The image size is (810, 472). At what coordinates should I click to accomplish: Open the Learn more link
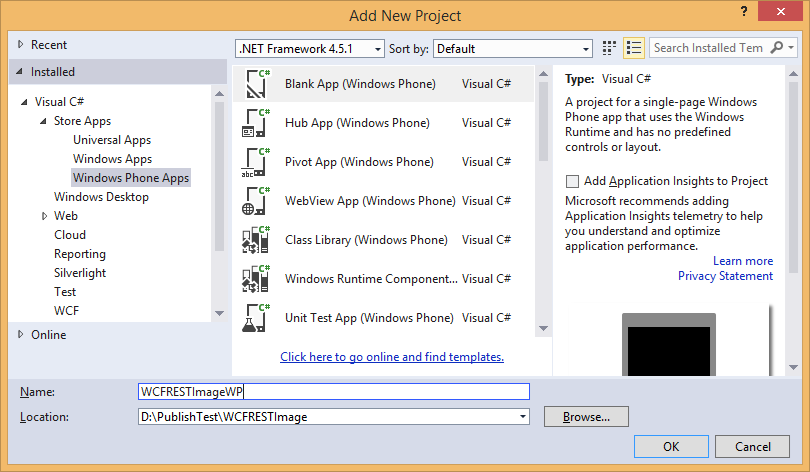[x=743, y=261]
